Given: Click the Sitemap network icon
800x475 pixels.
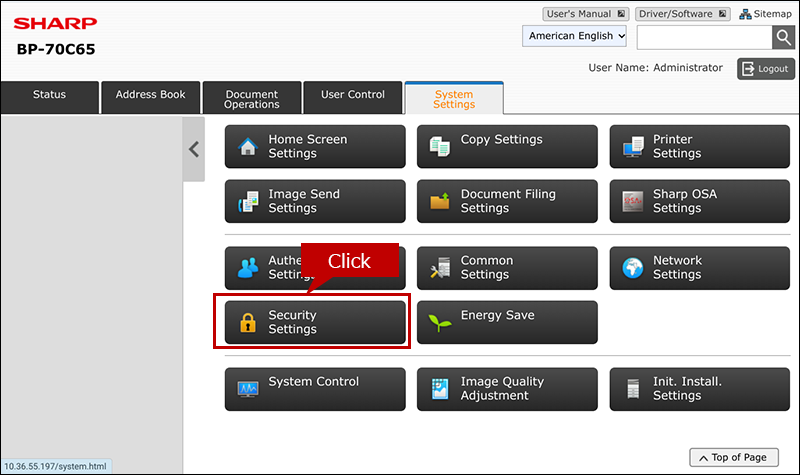Looking at the screenshot, I should tap(745, 14).
